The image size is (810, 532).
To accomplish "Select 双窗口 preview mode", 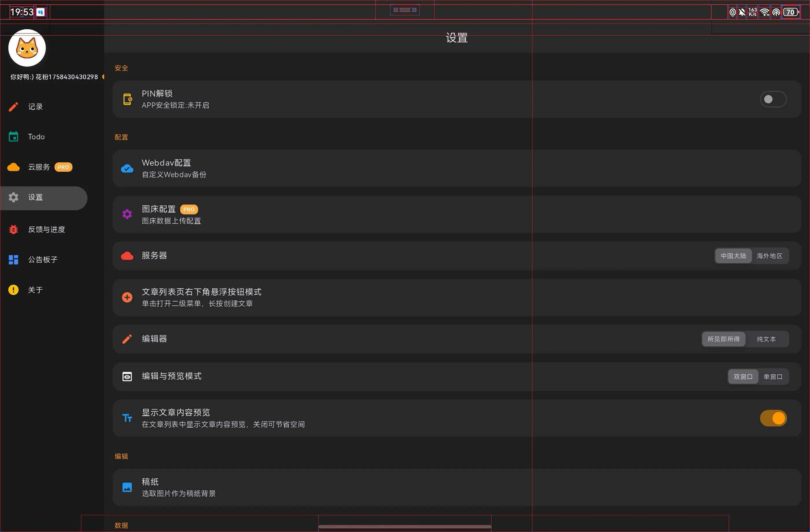I will point(743,377).
